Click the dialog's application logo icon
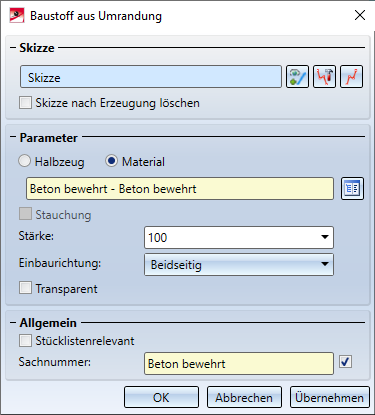 click(17, 15)
